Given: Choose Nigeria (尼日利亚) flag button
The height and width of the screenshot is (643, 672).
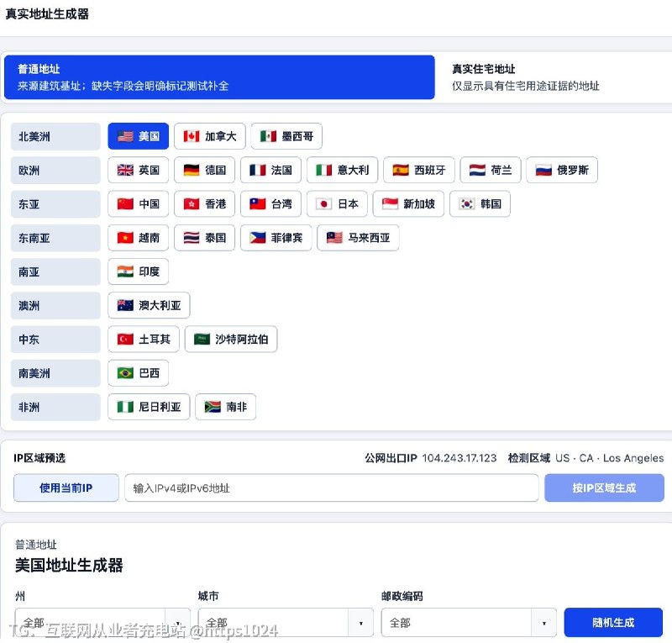Looking at the screenshot, I should tap(149, 407).
